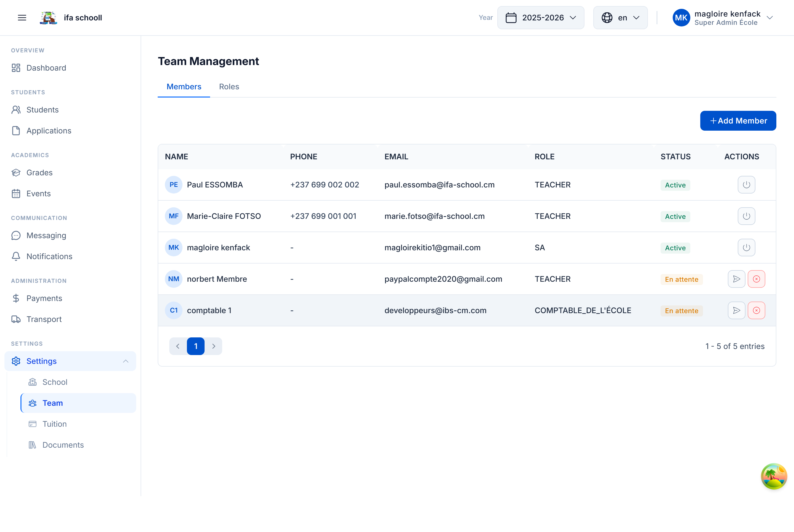Open Grades in the Academics section
Image resolution: width=794 pixels, height=532 pixels.
tap(39, 172)
